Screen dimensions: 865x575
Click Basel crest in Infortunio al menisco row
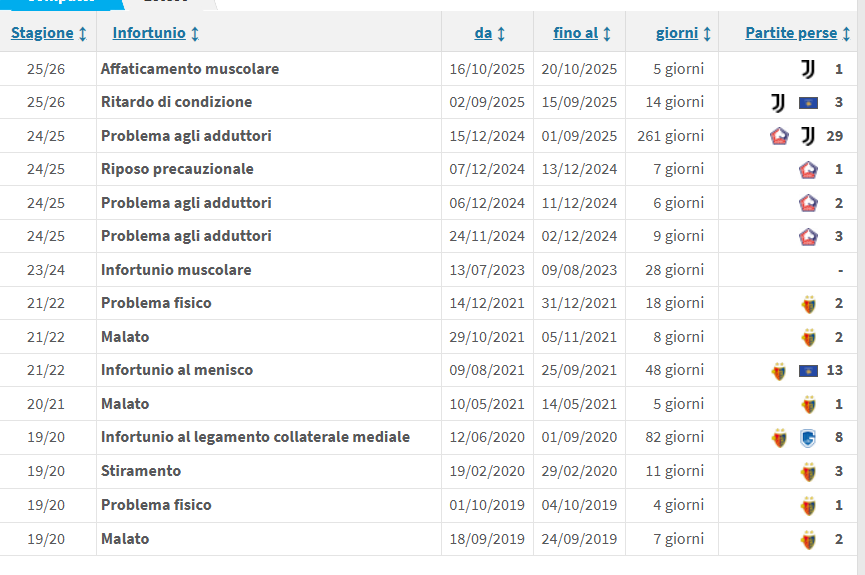click(x=779, y=371)
